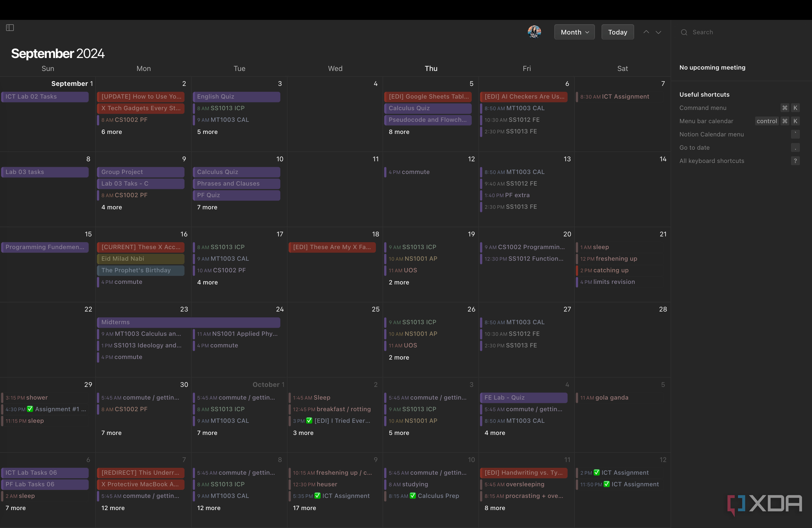Toggle the left sidebar panel icon
The width and height of the screenshot is (812, 528).
point(10,28)
